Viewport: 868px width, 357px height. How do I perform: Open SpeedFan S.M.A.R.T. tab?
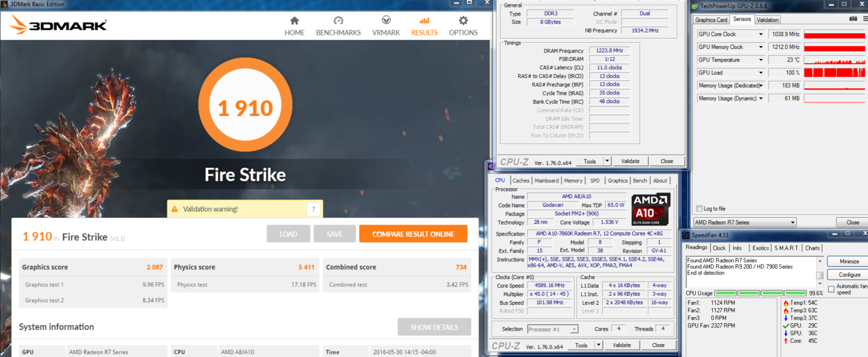[x=788, y=248]
